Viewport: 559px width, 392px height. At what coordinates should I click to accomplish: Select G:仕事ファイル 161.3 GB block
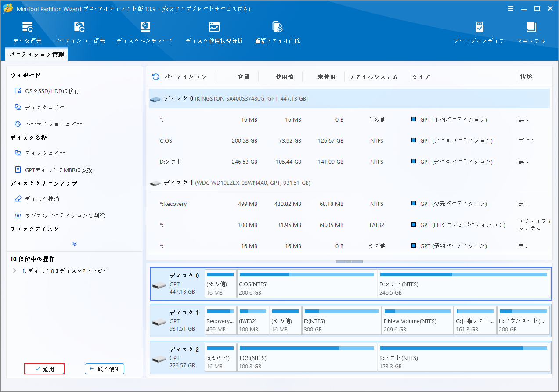tap(476, 320)
